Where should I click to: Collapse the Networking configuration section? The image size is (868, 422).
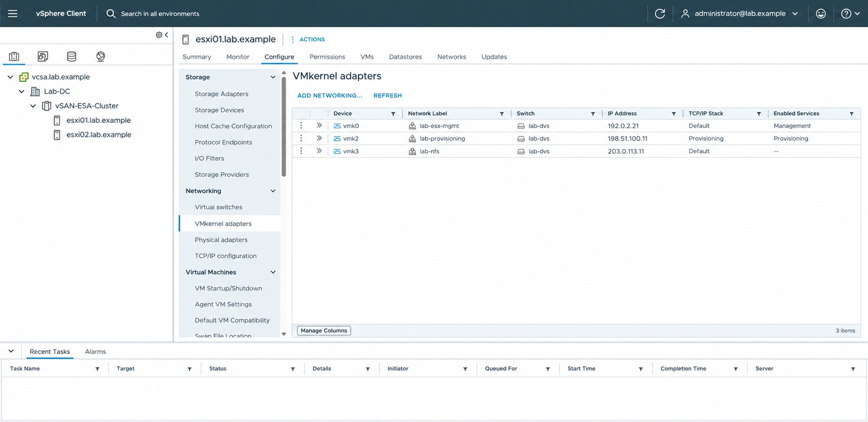[273, 191]
